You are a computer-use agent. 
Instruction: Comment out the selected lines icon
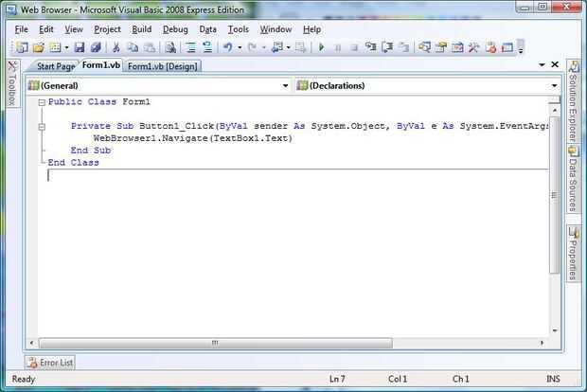click(x=190, y=47)
